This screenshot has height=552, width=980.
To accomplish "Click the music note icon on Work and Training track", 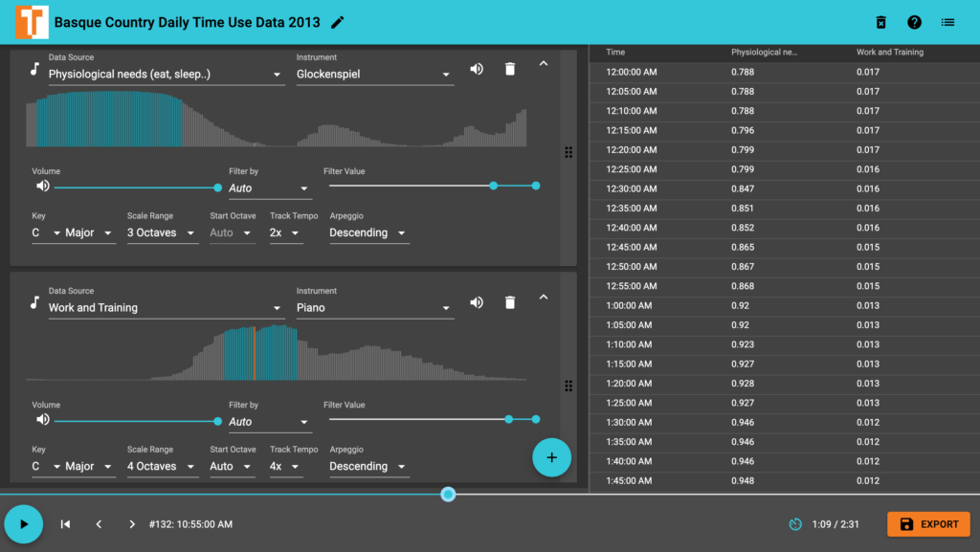I will [35, 303].
